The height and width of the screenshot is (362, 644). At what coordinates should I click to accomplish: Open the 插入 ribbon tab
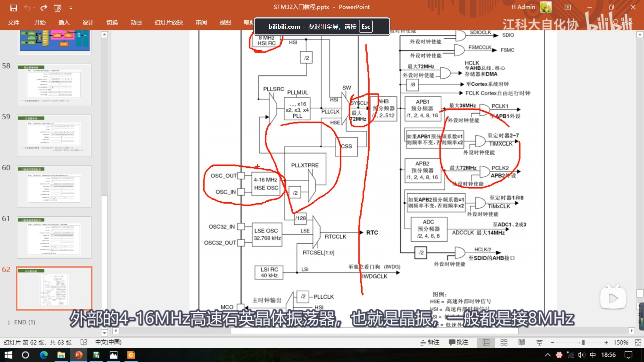coord(64,22)
